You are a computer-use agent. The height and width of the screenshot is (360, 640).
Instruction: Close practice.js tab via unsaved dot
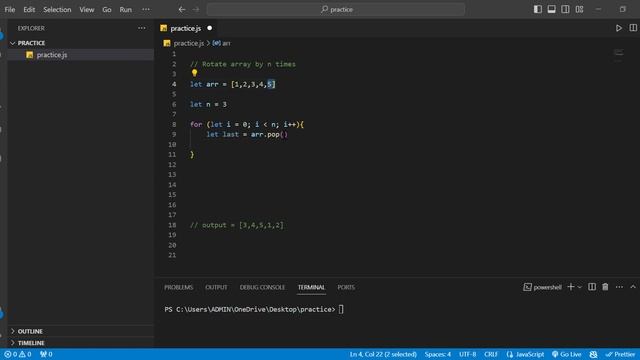[x=209, y=28]
